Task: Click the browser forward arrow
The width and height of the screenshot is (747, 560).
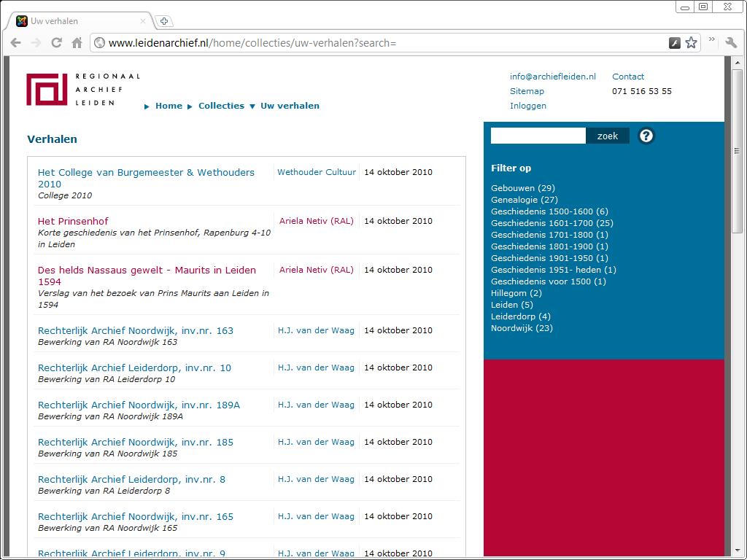Action: coord(36,43)
